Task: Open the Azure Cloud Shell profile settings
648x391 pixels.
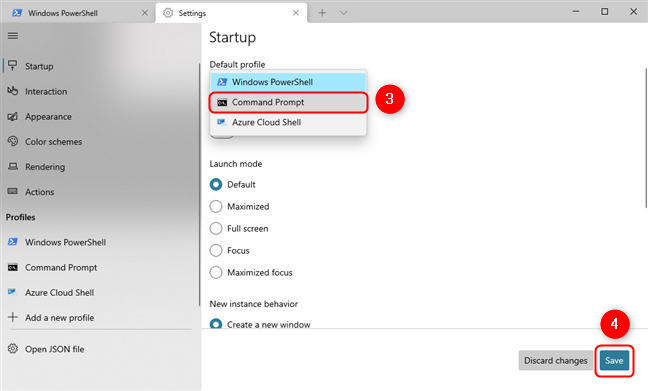Action: pyautogui.click(x=99, y=293)
